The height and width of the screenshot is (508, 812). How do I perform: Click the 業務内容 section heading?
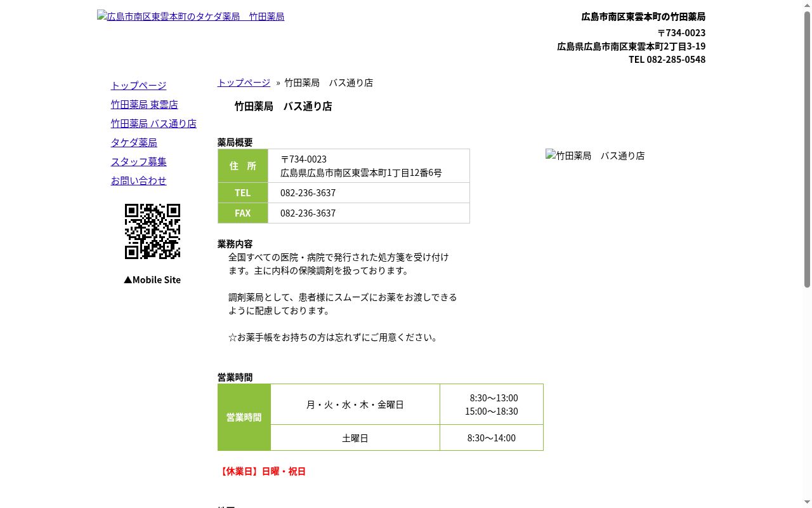point(235,244)
